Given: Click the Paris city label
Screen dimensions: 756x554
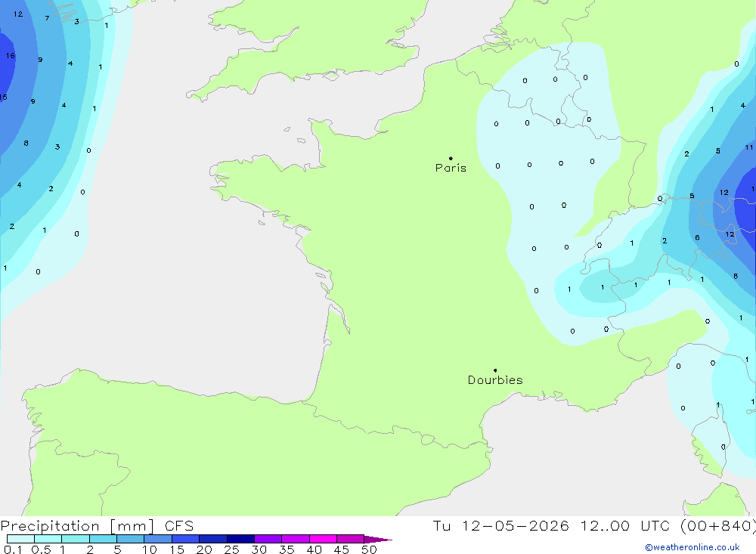Looking at the screenshot, I should point(451,168).
